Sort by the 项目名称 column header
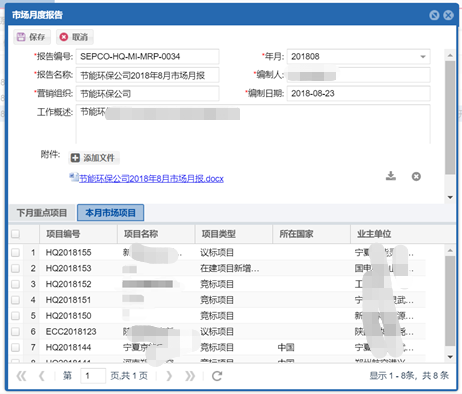Image resolution: width=462 pixels, height=394 pixels. point(156,234)
